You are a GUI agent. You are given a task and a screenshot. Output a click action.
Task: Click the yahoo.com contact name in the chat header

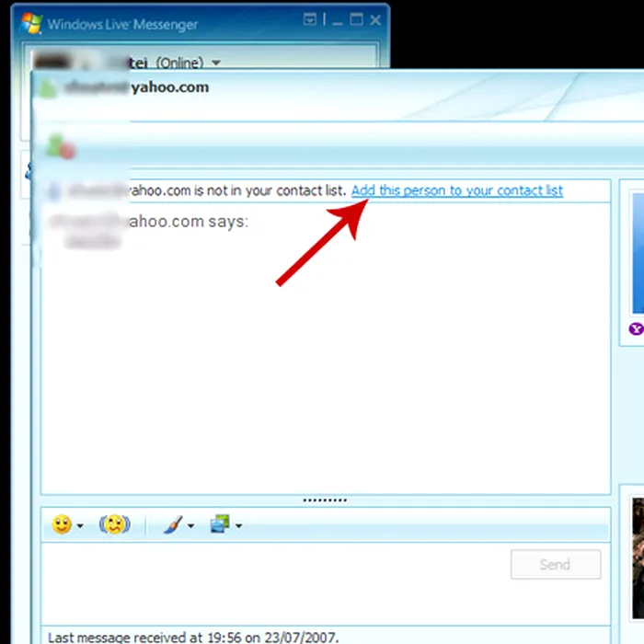pos(169,87)
